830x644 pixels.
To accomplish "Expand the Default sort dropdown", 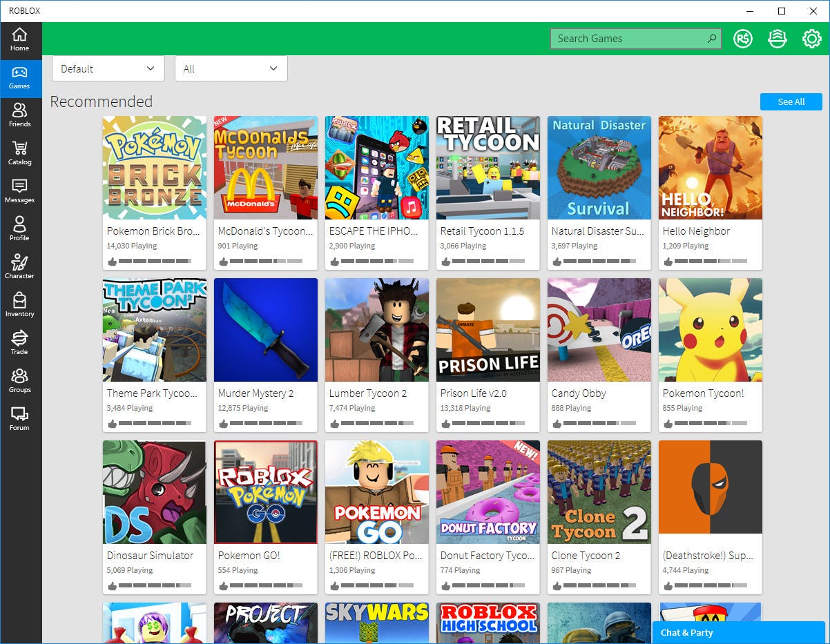I will pos(108,68).
